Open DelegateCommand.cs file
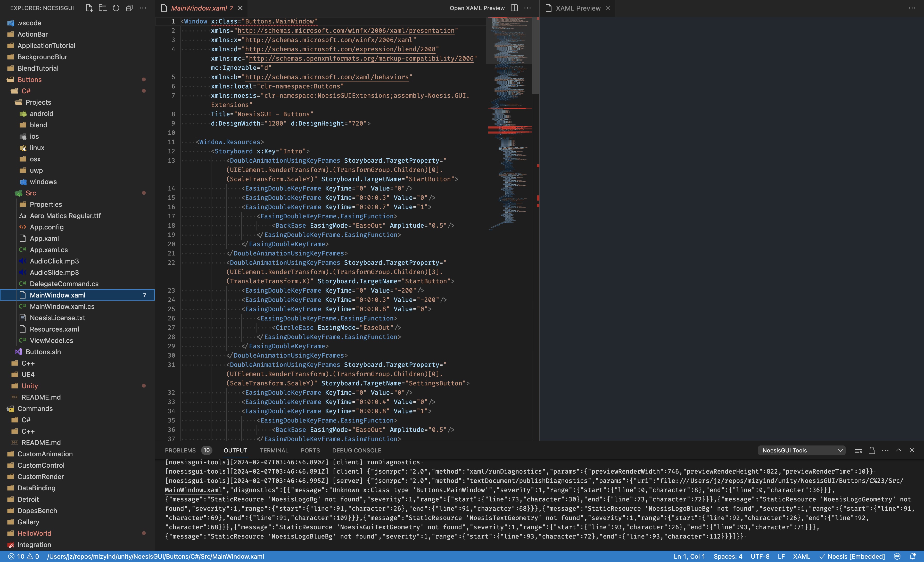Screen dimensions: 924x562 pyautogui.click(x=77, y=284)
